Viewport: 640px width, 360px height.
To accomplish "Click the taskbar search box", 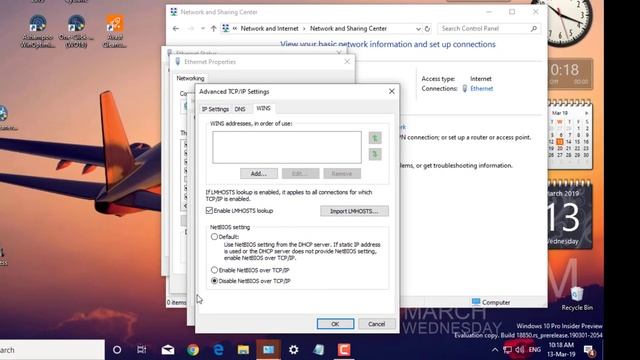I will [x=52, y=350].
